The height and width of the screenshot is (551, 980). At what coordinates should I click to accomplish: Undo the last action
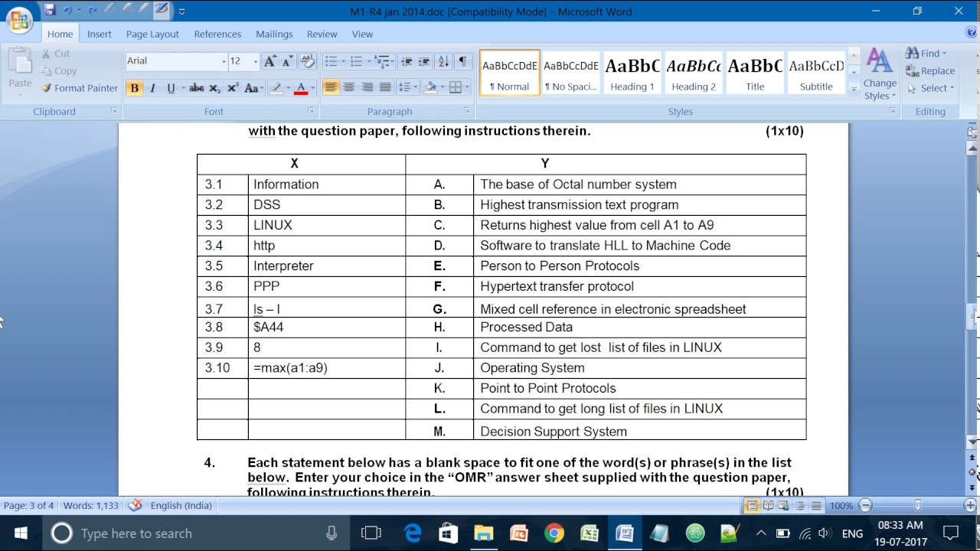[68, 11]
